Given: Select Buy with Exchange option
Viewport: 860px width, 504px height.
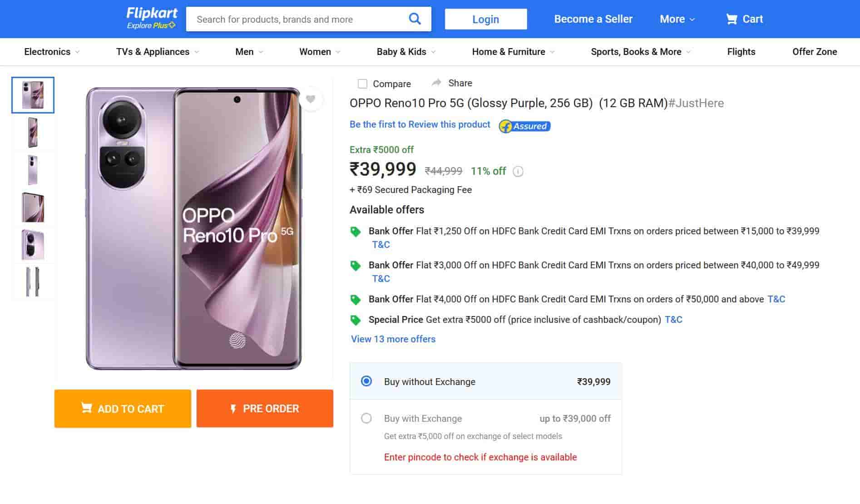Looking at the screenshot, I should (366, 418).
